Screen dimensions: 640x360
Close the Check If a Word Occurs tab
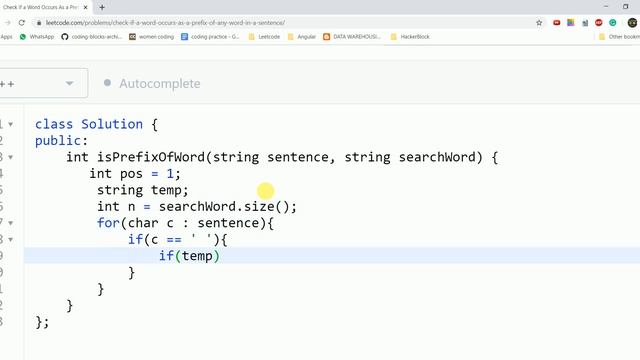click(85, 7)
